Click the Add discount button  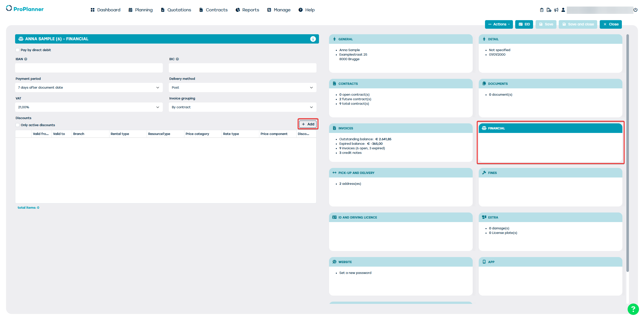click(x=308, y=124)
